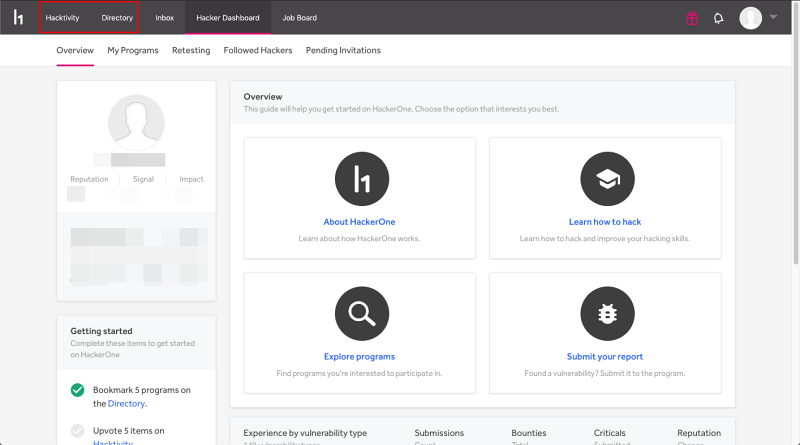The image size is (800, 445).
Task: Open Hacktivity in the top navigation
Action: 62,18
